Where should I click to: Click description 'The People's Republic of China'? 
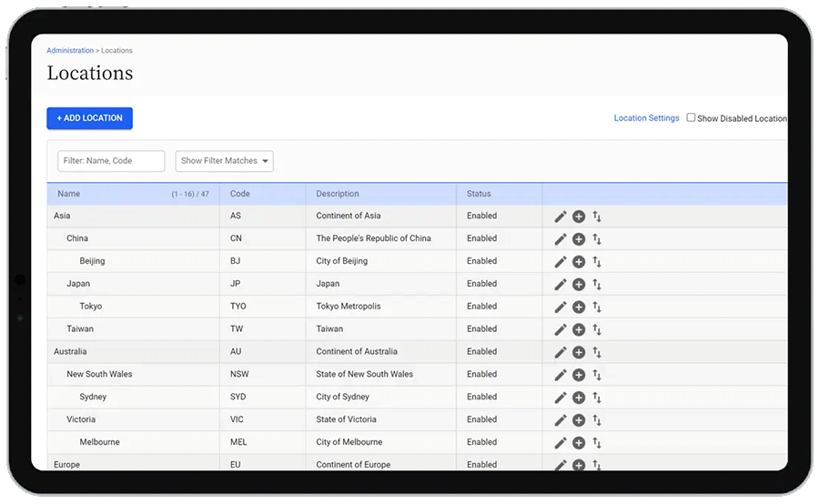tap(373, 238)
